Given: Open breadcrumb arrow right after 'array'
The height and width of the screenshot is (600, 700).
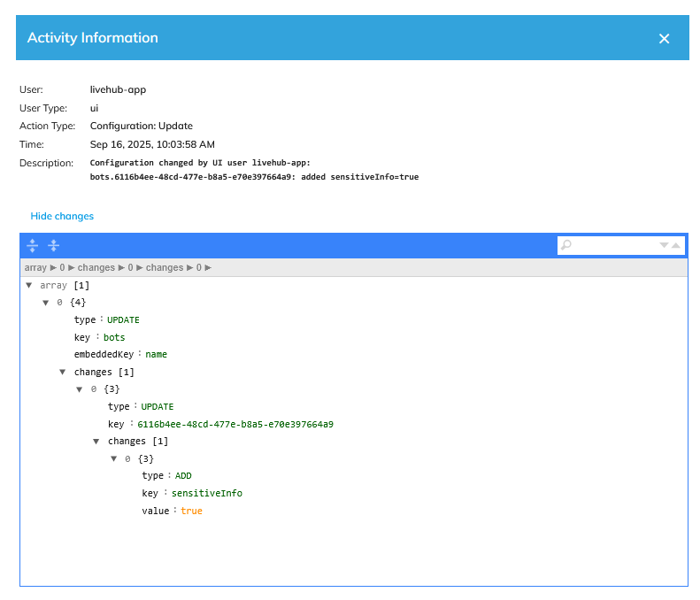Looking at the screenshot, I should (x=52, y=267).
